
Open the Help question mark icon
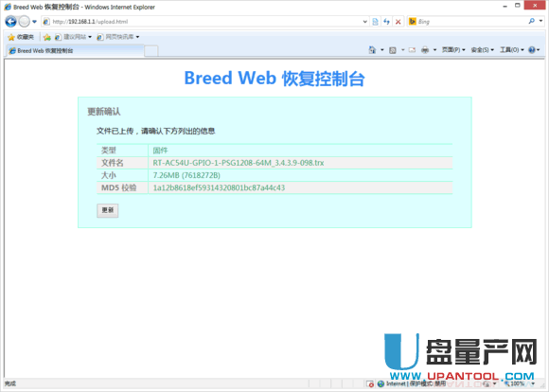532,50
